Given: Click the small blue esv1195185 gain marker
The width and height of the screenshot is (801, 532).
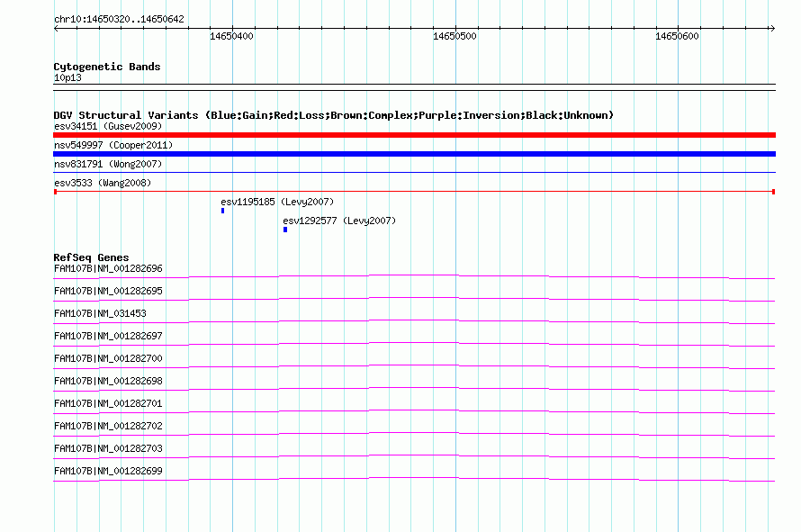Looking at the screenshot, I should pos(222,211).
